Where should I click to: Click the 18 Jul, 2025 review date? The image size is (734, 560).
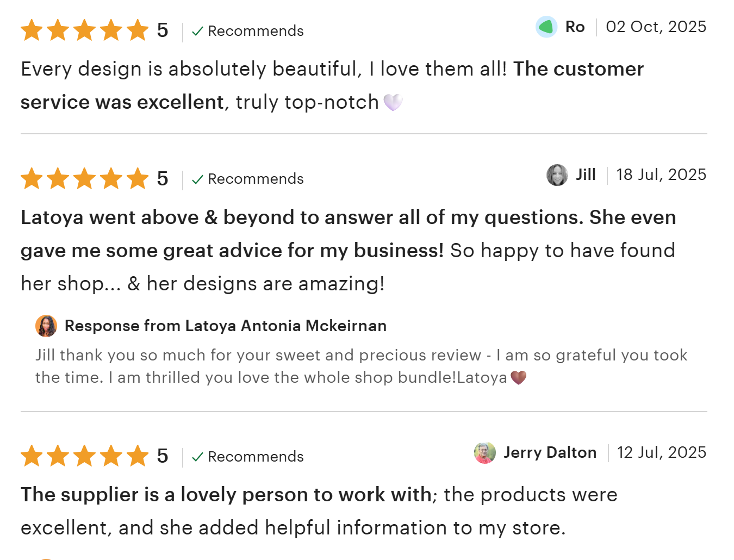click(x=661, y=175)
